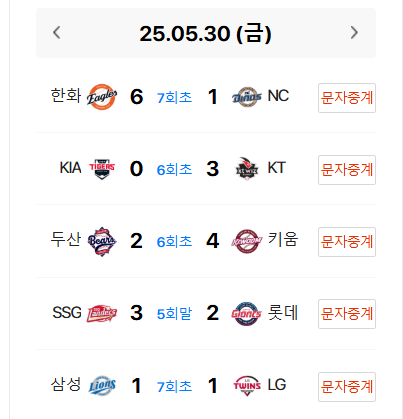Screen dimensions: 403x419
Task: Select the Samsung Lions logo
Action: (x=102, y=385)
